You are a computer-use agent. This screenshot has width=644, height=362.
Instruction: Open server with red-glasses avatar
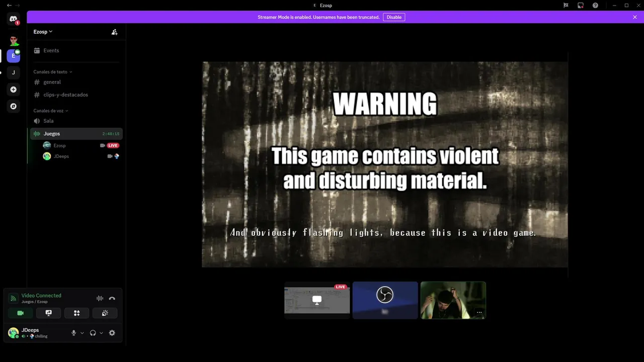click(14, 40)
